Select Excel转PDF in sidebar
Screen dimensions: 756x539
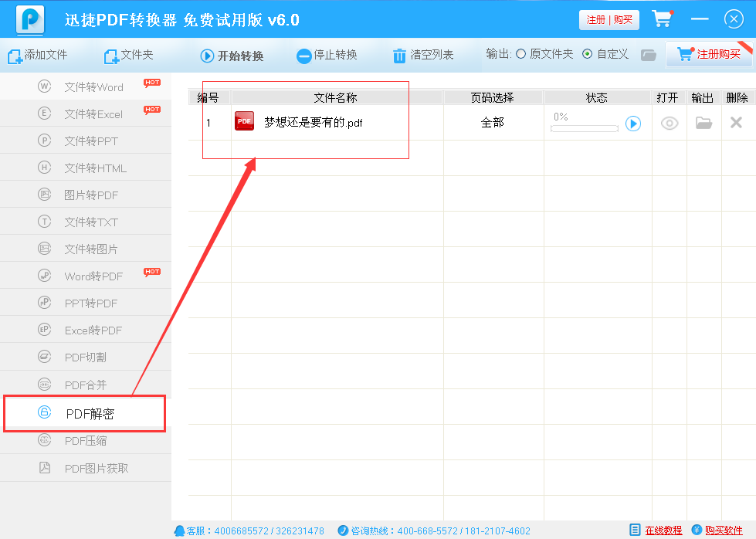(x=86, y=330)
